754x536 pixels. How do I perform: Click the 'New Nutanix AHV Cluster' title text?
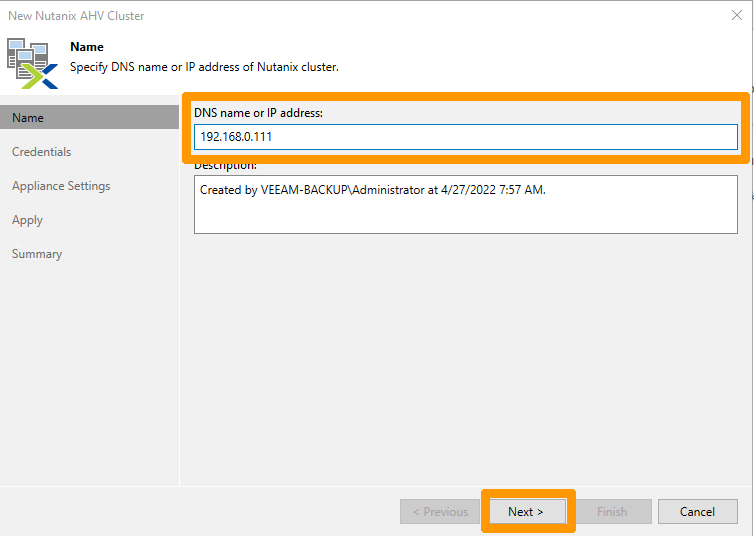click(x=76, y=16)
